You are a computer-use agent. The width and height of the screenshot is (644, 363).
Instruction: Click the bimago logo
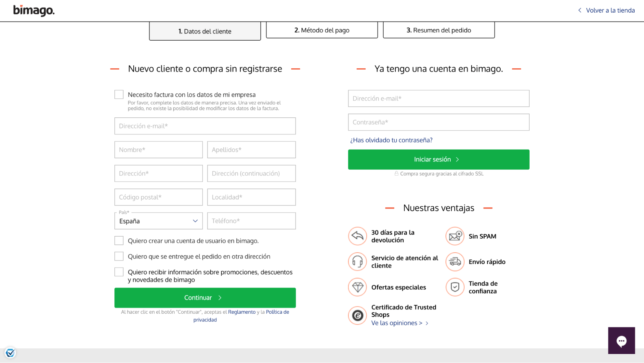pyautogui.click(x=34, y=10)
